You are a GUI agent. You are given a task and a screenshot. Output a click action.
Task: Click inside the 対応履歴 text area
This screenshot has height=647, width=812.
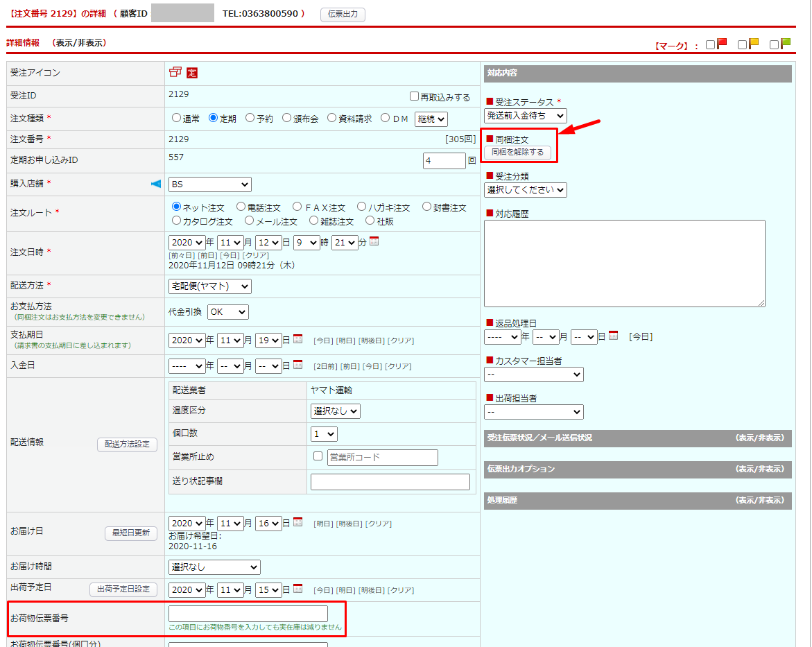pyautogui.click(x=625, y=263)
